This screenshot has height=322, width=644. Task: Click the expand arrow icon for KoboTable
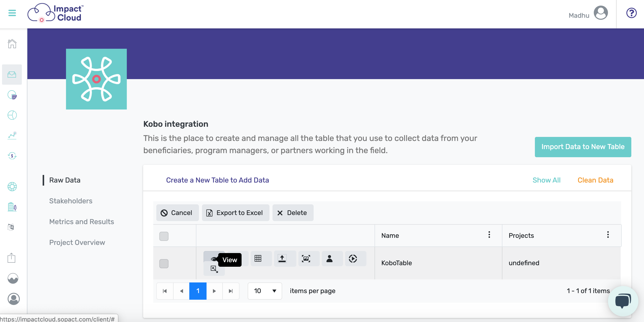click(214, 269)
